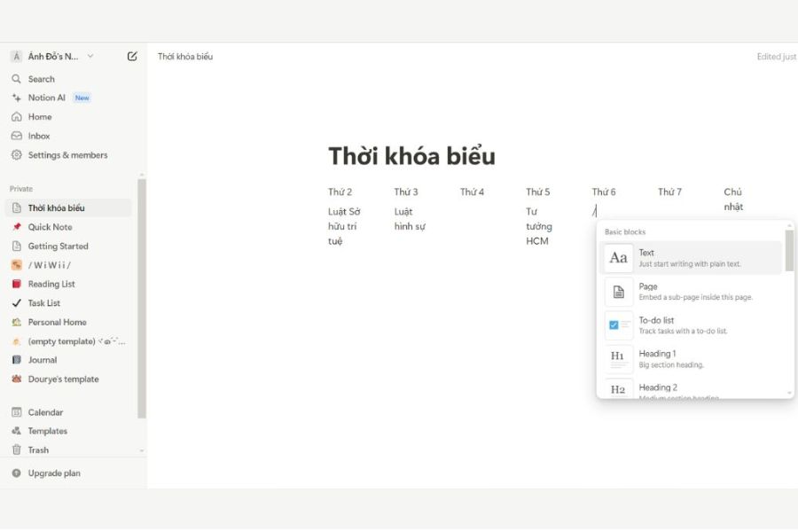The image size is (798, 532).
Task: Click the new page compose icon
Action: (132, 56)
